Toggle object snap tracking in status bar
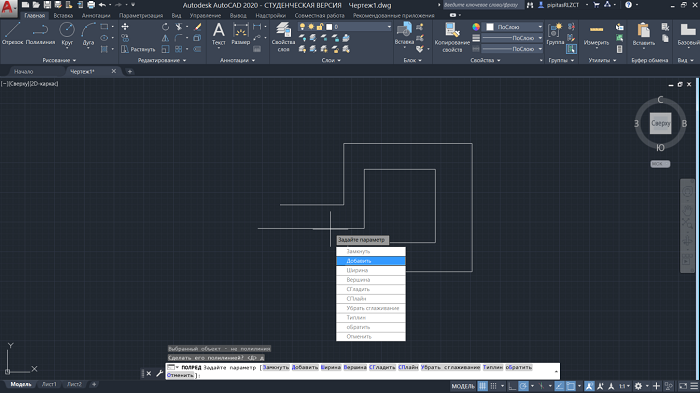 coord(559,386)
